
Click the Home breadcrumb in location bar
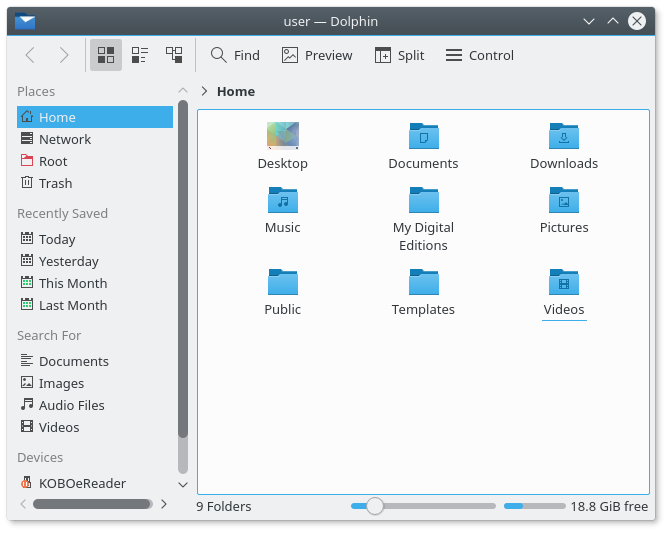[x=236, y=91]
